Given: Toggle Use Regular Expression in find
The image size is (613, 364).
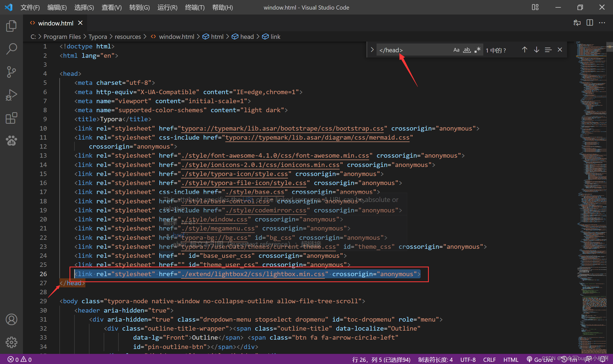Looking at the screenshot, I should [477, 50].
